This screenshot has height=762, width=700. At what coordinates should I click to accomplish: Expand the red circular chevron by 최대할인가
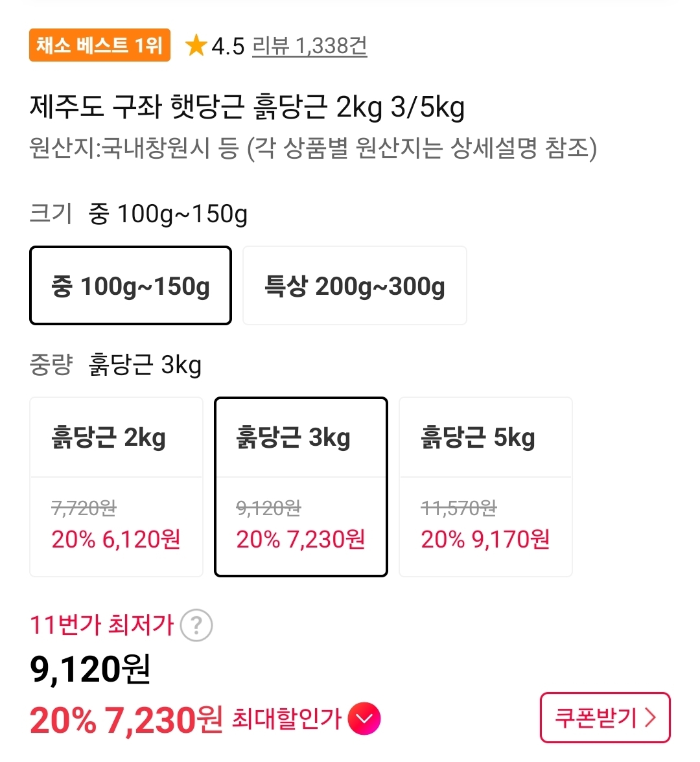click(x=364, y=719)
